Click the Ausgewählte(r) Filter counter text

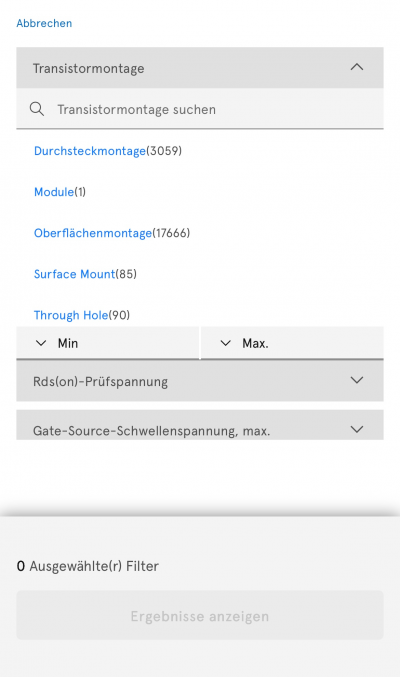click(x=88, y=566)
